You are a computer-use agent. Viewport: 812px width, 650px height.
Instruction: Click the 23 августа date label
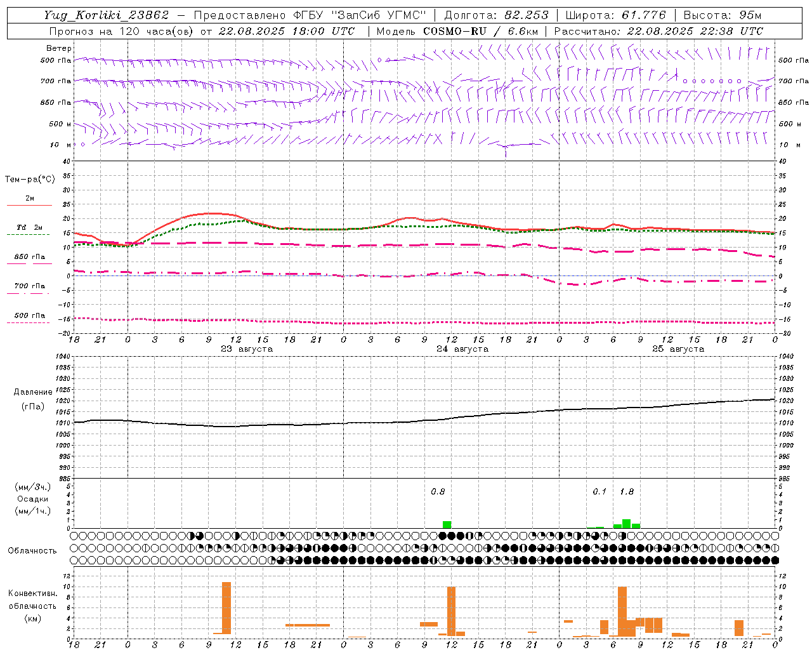(x=247, y=349)
